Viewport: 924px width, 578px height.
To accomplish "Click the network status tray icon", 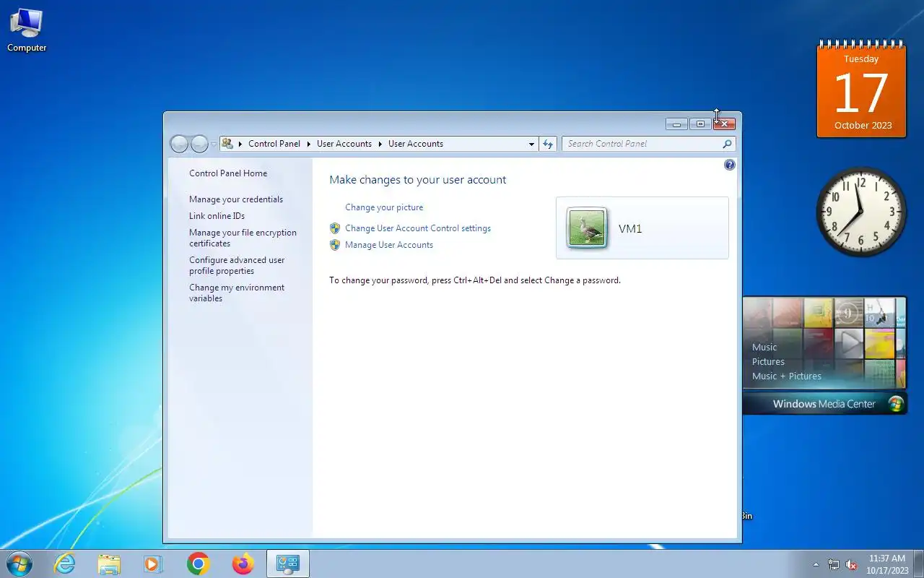I will point(834,564).
